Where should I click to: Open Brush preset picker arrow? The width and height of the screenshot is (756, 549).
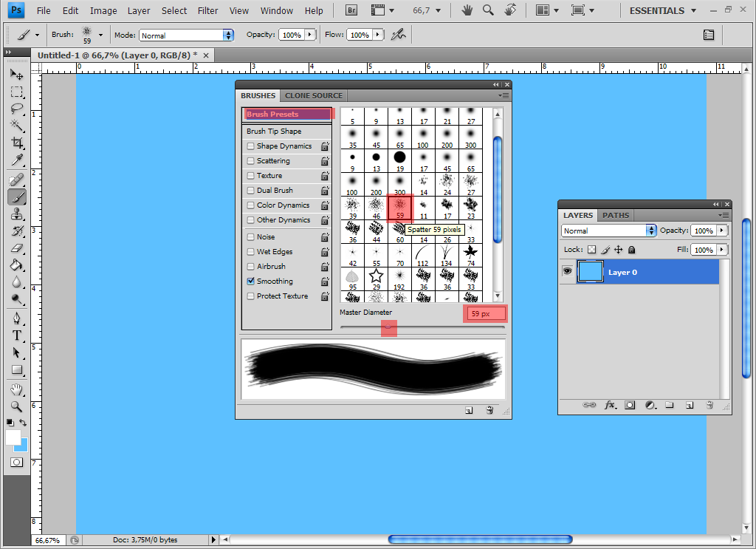(100, 35)
